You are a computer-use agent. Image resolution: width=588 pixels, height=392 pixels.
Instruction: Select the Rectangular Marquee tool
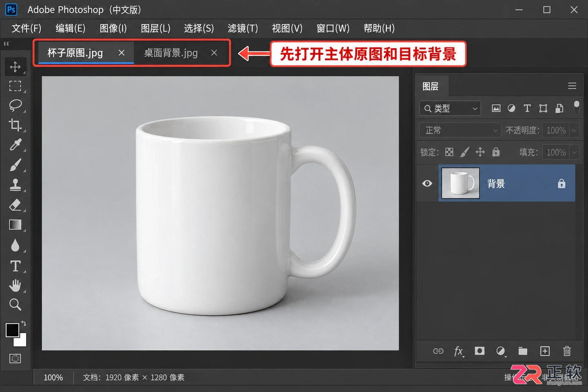(15, 86)
